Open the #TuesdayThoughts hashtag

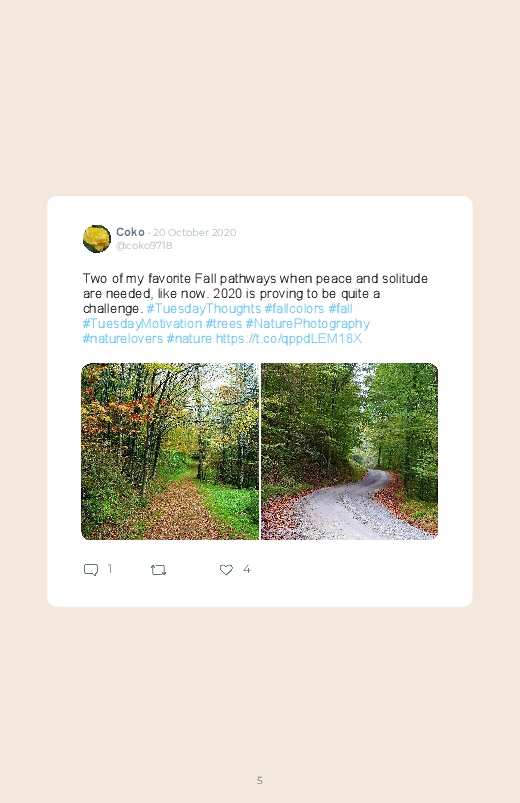tap(203, 309)
